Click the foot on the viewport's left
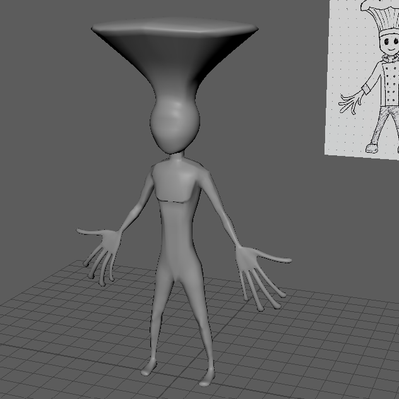The height and width of the screenshot is (399, 399). click(x=148, y=368)
